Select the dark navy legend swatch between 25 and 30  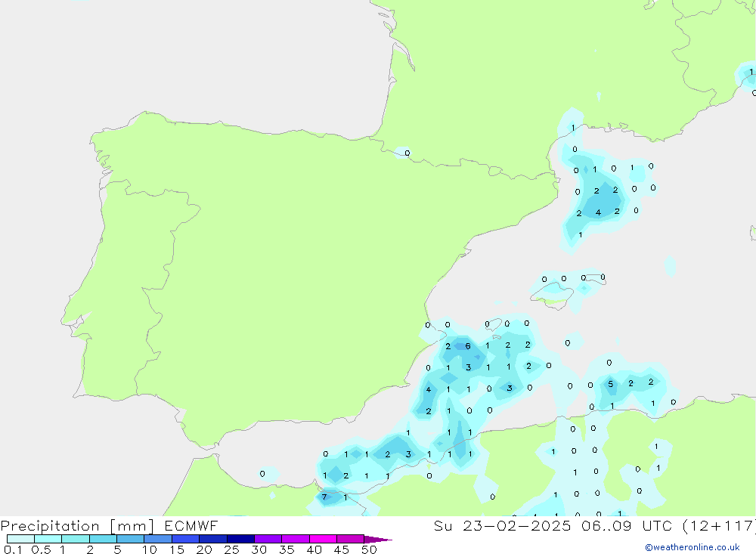[x=240, y=539]
